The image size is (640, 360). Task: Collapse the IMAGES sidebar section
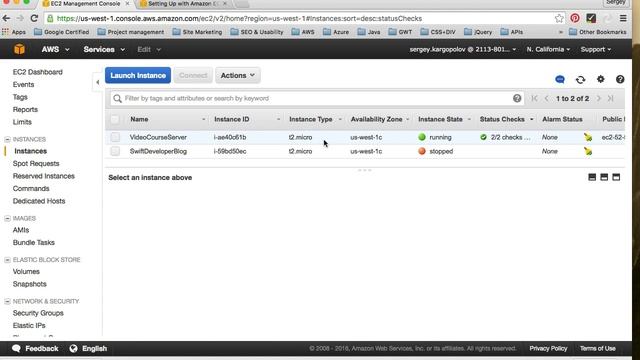7,218
